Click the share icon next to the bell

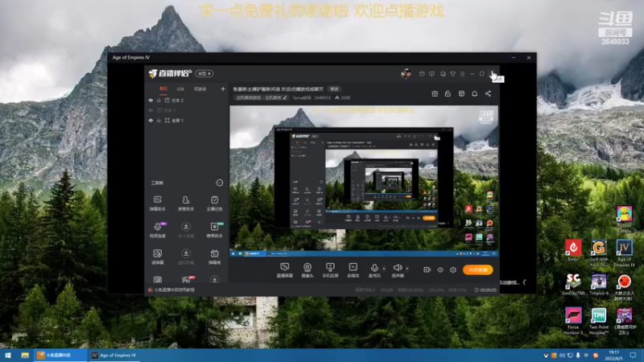pyautogui.click(x=488, y=93)
